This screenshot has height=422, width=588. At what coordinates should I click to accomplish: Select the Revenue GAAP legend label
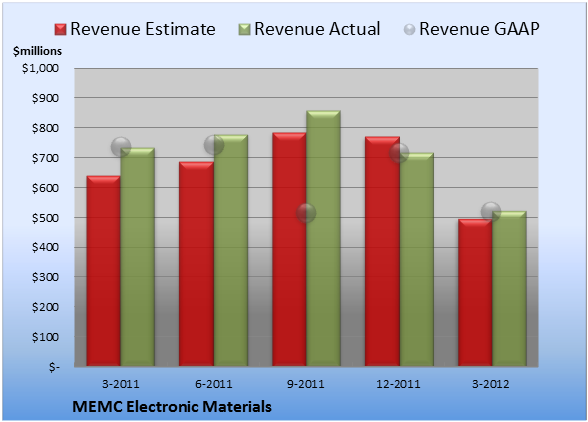coord(479,29)
